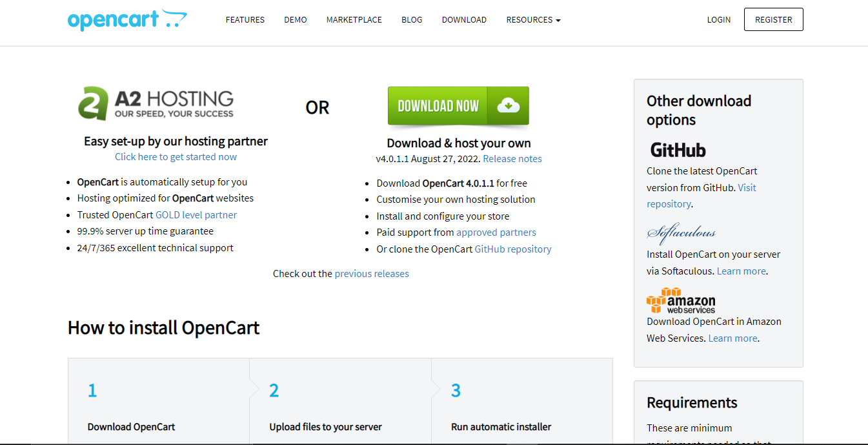
Task: Click the 'Other download options' heading
Action: click(x=699, y=110)
